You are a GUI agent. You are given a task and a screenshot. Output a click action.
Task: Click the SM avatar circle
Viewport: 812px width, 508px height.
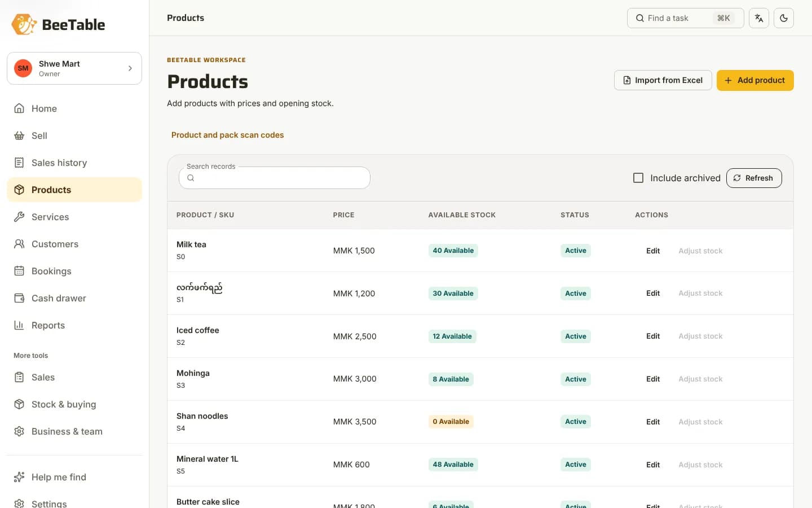click(23, 68)
